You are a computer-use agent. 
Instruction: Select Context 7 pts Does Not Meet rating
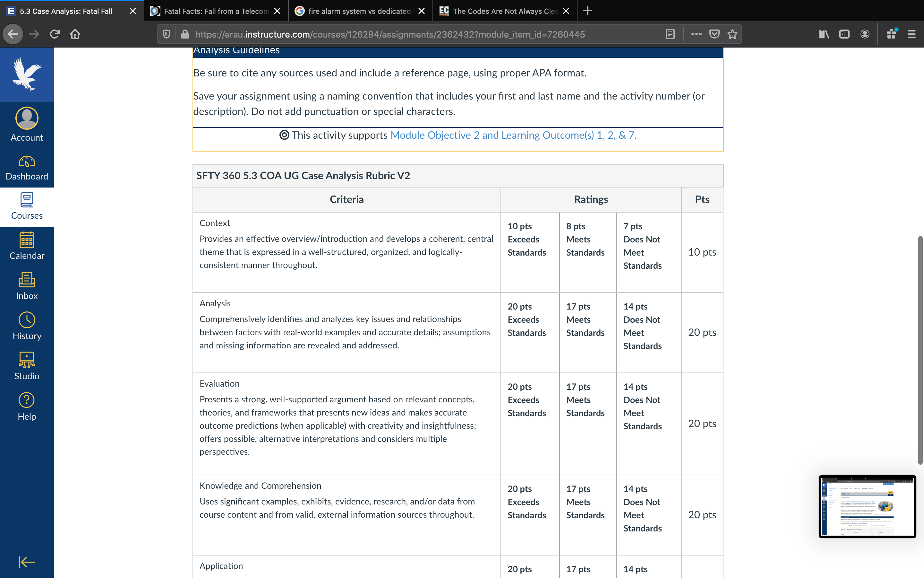[649, 252]
